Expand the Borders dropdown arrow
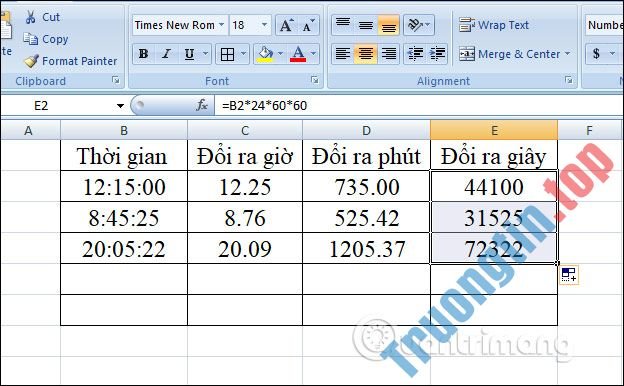Image resolution: width=624 pixels, height=386 pixels. coord(243,54)
